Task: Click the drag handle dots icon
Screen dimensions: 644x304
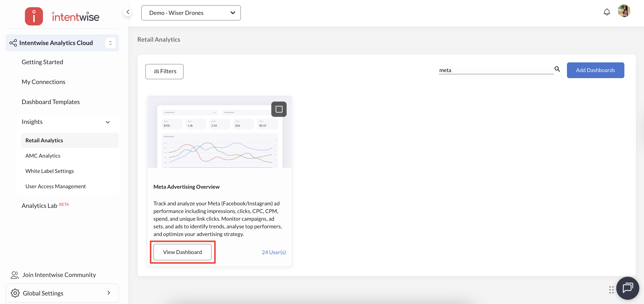Action: (x=611, y=290)
